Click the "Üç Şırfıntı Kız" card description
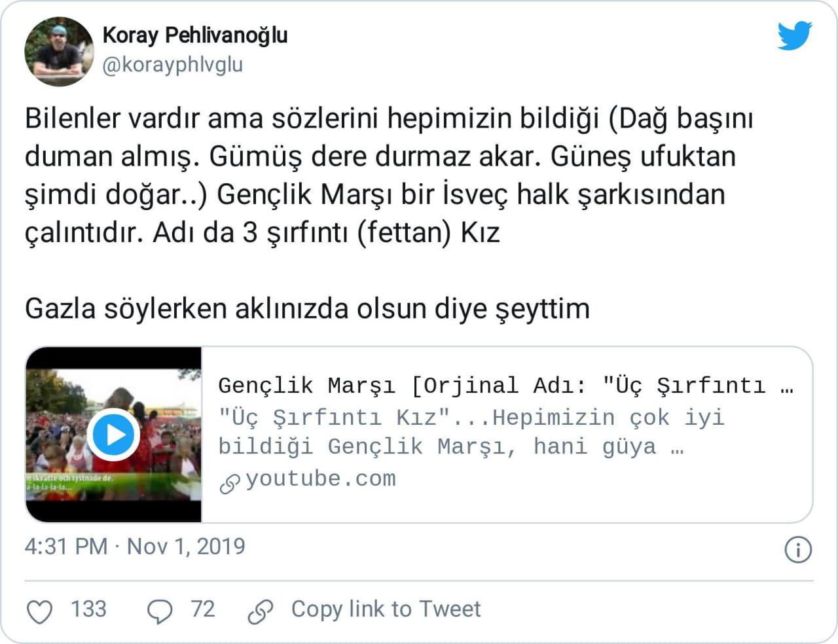838x644 pixels. [x=471, y=432]
